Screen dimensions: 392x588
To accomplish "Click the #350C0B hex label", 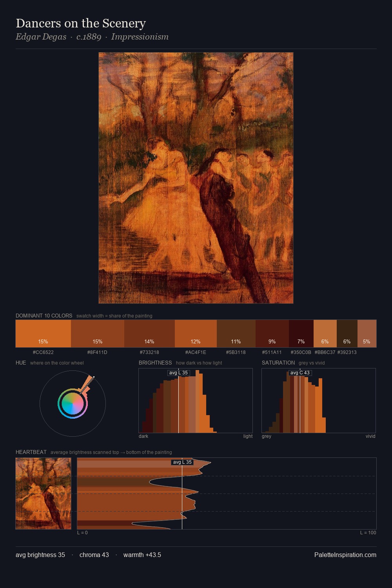I will [301, 352].
